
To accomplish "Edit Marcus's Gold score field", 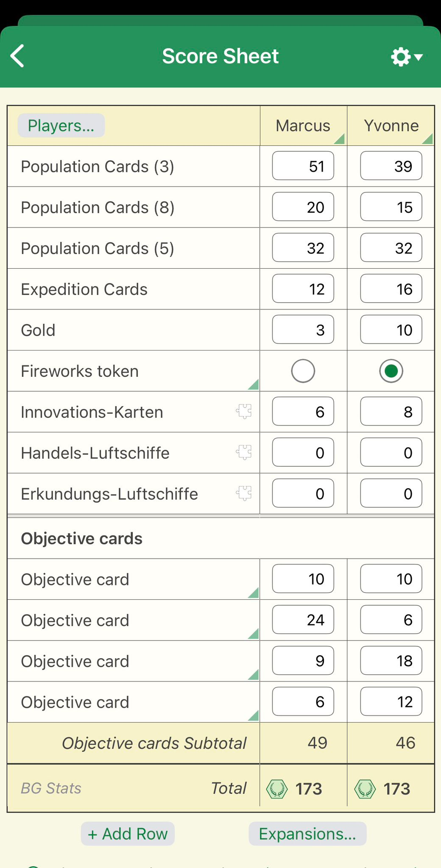I will 303,330.
